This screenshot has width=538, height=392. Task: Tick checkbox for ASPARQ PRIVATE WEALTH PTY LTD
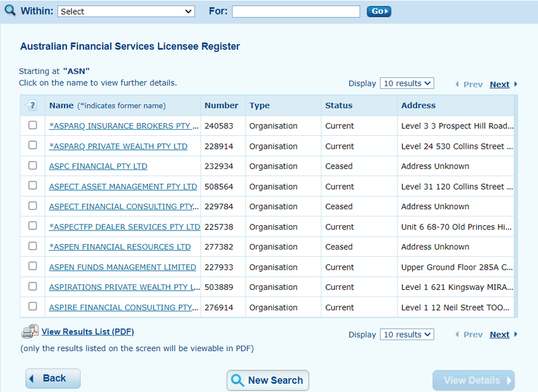coord(32,145)
